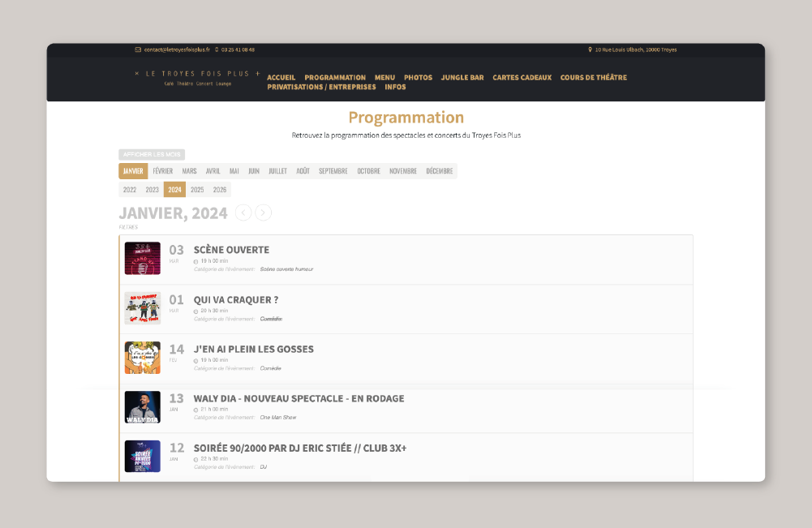Click the Filtres label

128,227
